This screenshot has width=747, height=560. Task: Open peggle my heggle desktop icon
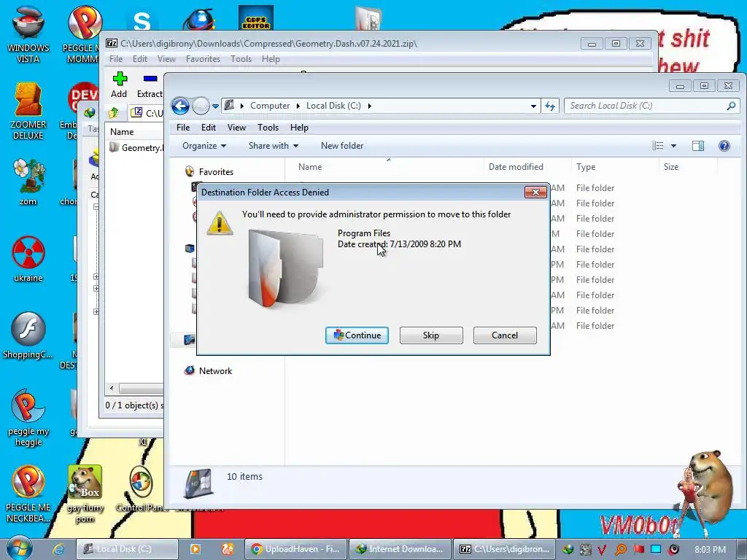(x=28, y=418)
